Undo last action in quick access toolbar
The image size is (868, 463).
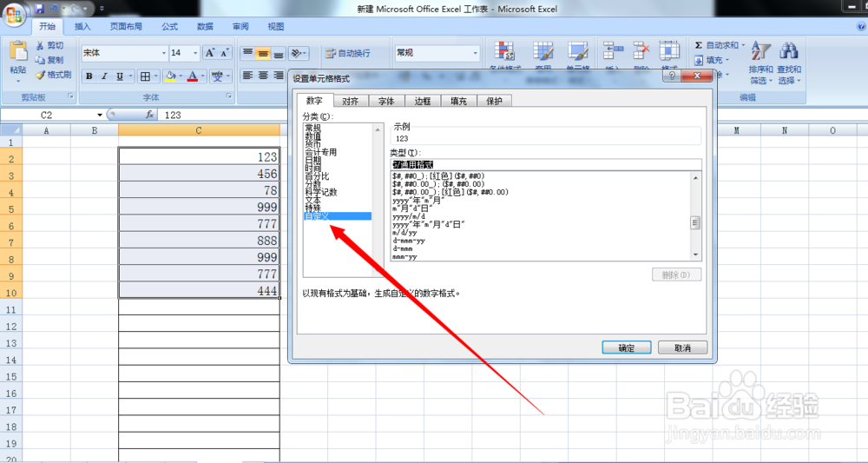click(x=54, y=9)
